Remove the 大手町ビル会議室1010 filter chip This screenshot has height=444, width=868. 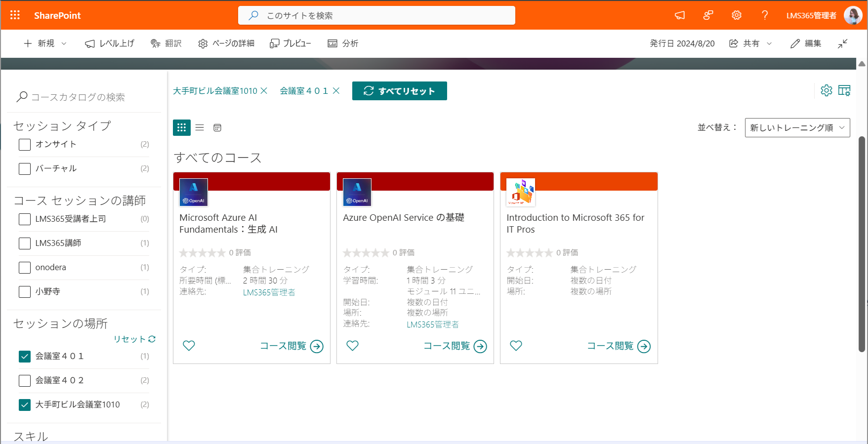point(264,91)
